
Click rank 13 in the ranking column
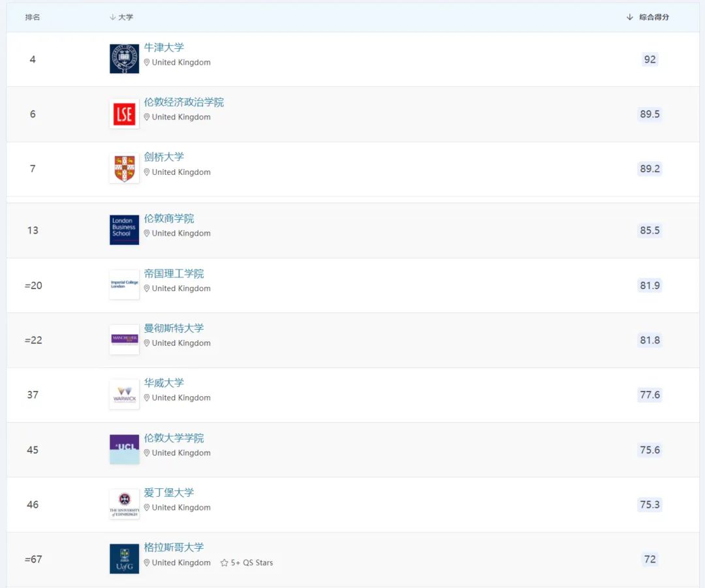[33, 230]
